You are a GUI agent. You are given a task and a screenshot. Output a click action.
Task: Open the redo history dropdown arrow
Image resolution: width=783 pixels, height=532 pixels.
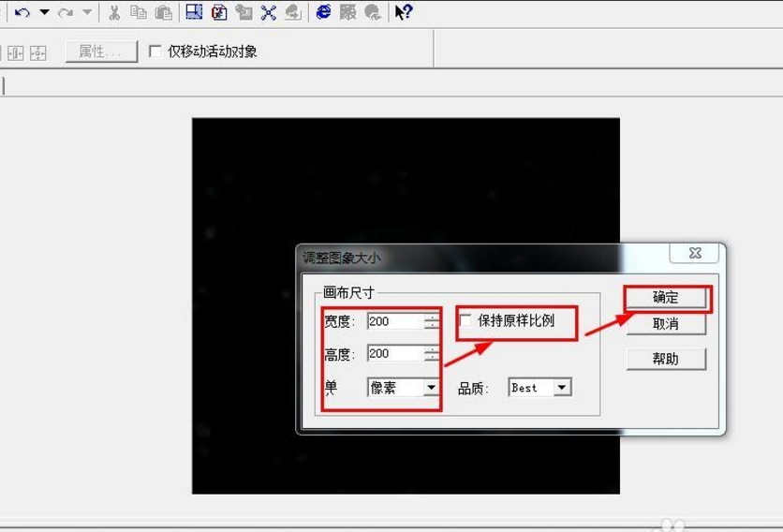tap(87, 12)
